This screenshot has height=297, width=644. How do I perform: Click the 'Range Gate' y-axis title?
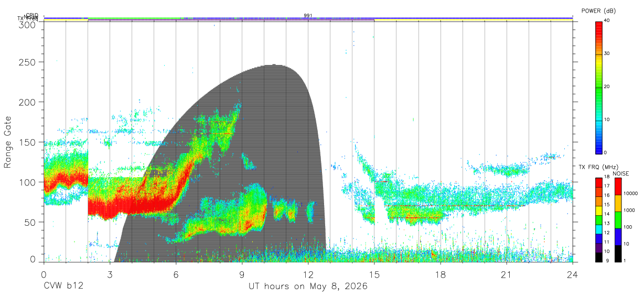click(x=8, y=141)
